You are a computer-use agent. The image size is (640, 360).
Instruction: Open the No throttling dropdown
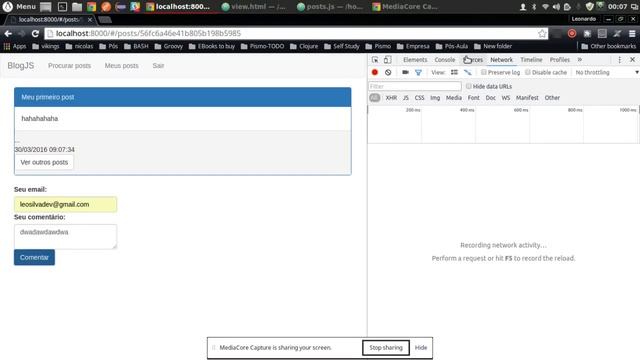click(607, 72)
